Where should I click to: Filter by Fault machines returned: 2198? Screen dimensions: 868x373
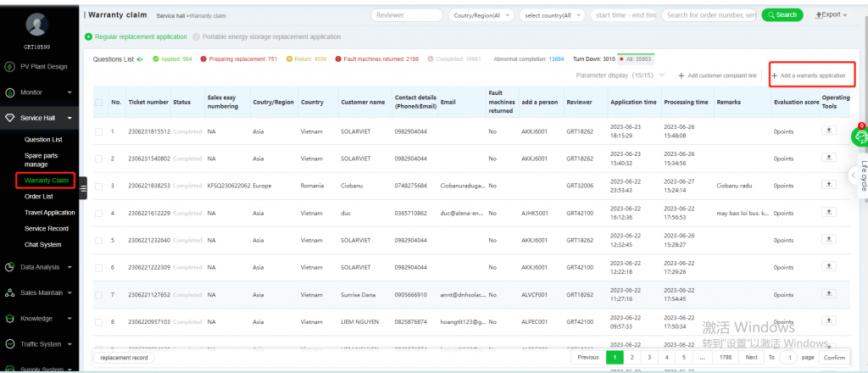377,59
